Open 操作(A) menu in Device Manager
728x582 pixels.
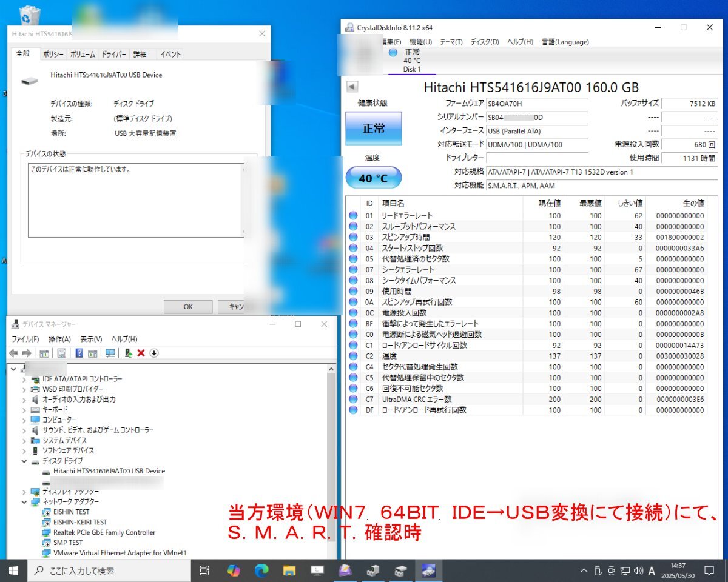click(x=59, y=339)
